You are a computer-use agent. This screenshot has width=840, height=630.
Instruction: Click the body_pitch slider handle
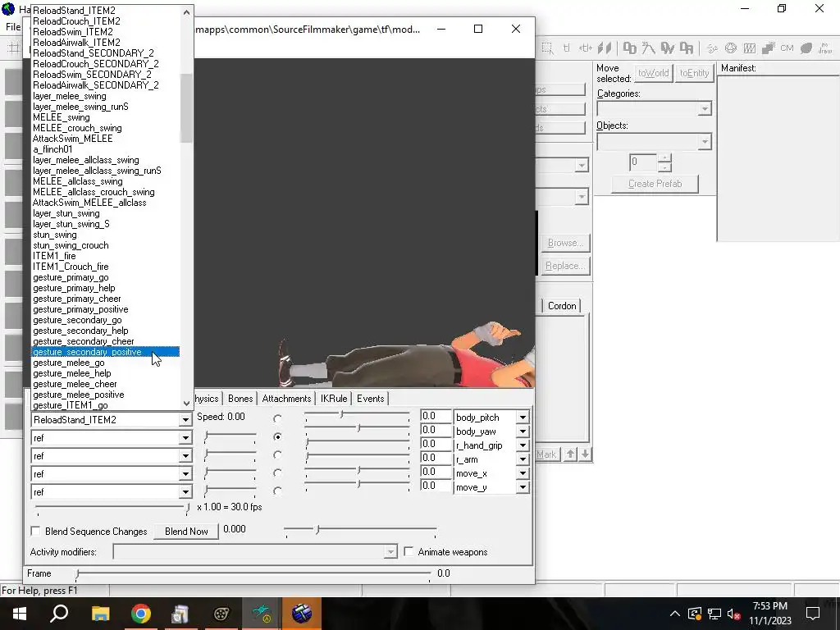tap(341, 414)
